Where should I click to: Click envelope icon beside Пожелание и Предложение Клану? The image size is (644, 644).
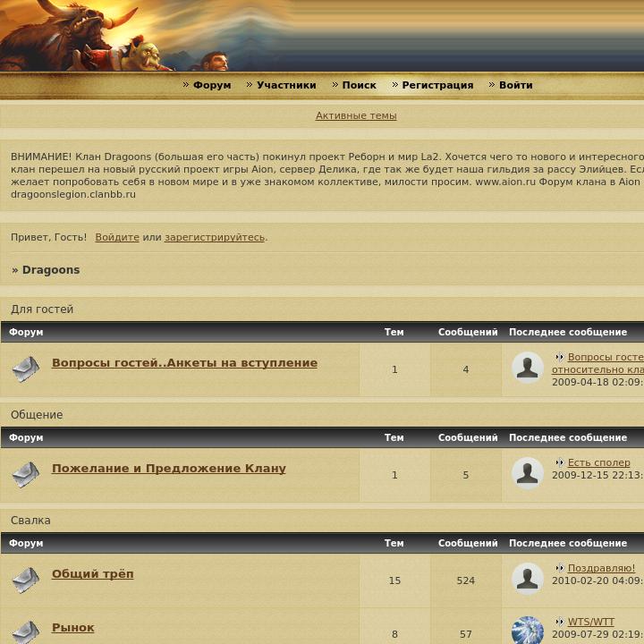coord(26,474)
